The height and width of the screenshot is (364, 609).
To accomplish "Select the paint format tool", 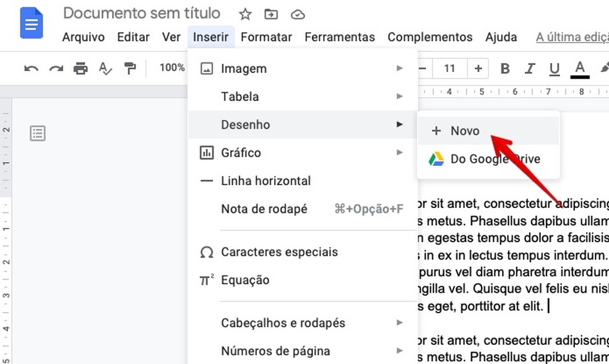I will click(x=130, y=68).
